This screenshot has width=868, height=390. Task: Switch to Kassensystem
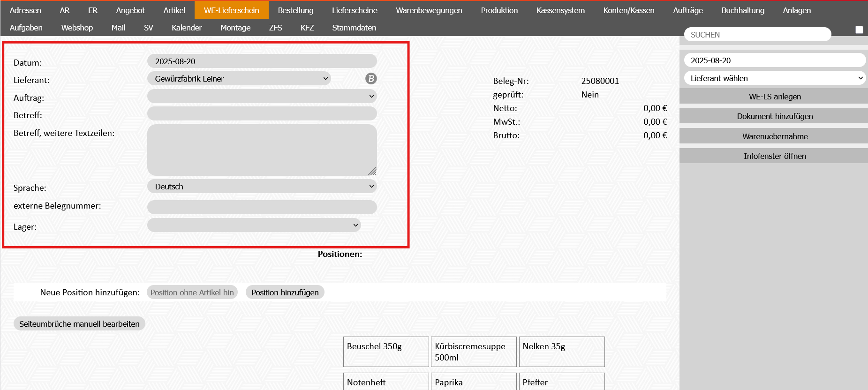pyautogui.click(x=560, y=10)
